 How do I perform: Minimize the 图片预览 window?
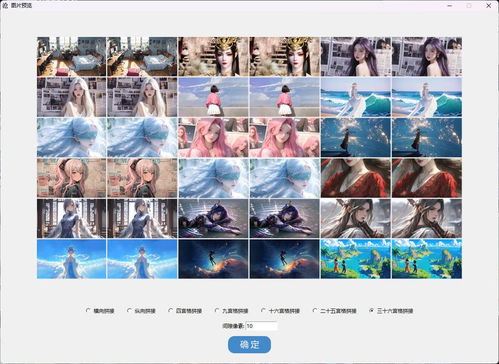click(x=450, y=6)
